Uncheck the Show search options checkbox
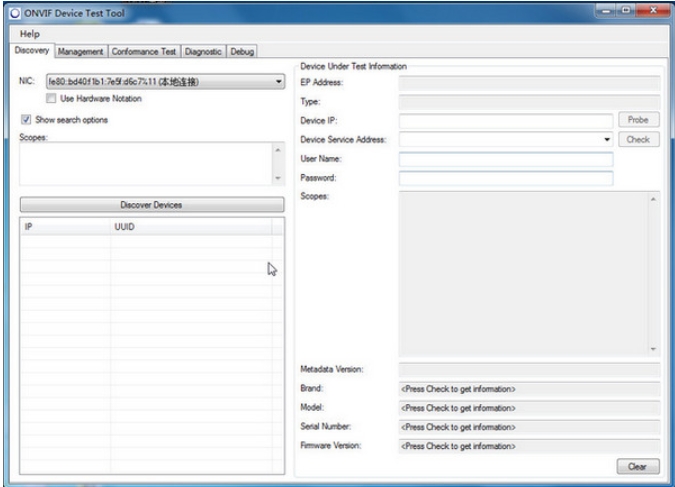 [x=26, y=120]
